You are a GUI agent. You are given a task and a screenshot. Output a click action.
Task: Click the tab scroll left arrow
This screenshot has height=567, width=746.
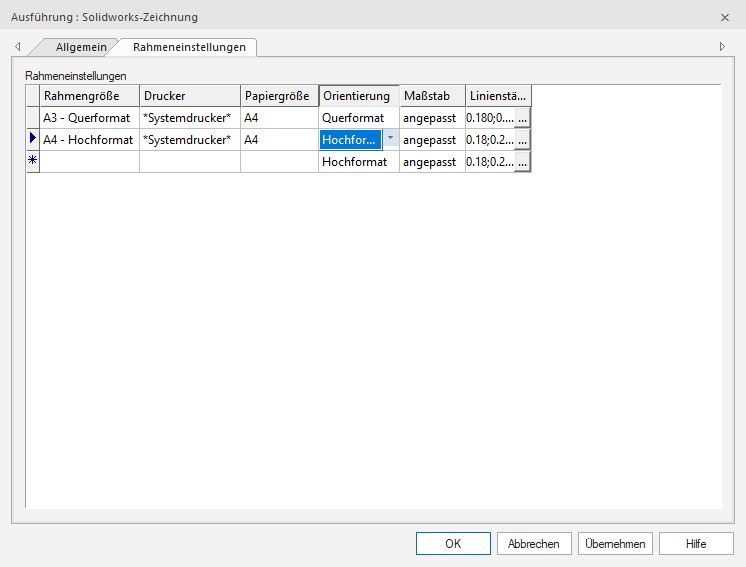[x=18, y=47]
